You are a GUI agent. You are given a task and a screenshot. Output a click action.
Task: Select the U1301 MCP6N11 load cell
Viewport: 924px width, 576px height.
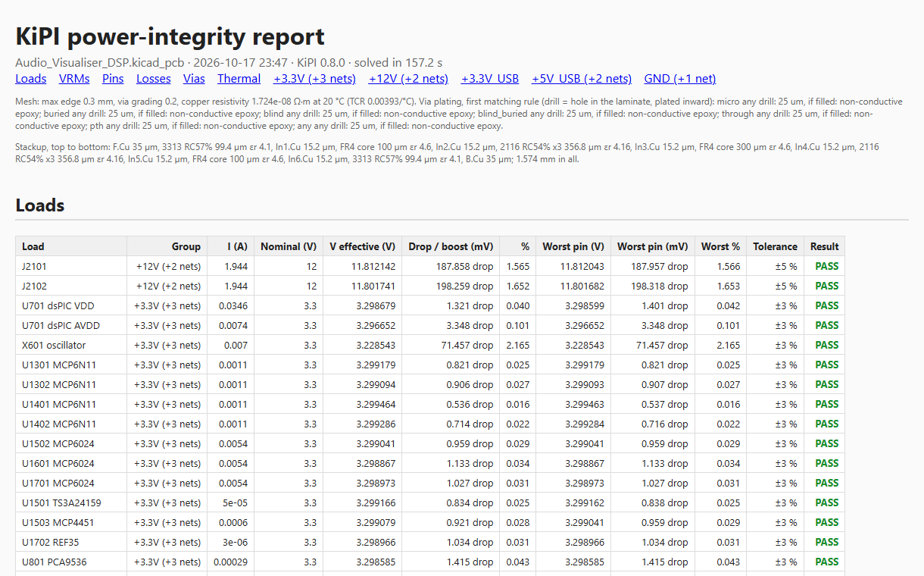71,365
